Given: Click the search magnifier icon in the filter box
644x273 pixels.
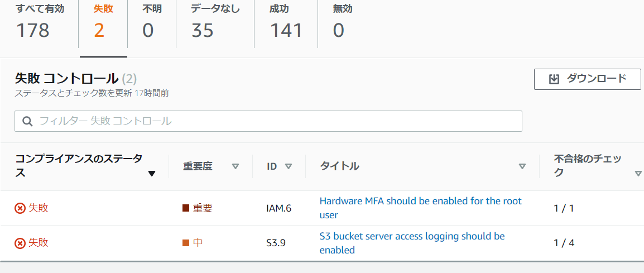Looking at the screenshot, I should 27,121.
